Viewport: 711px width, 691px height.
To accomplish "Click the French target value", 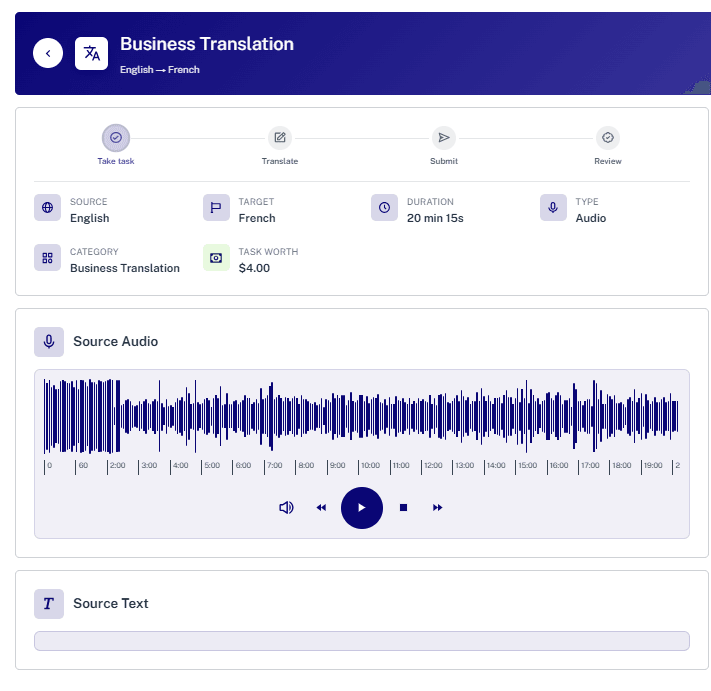I will click(x=257, y=218).
